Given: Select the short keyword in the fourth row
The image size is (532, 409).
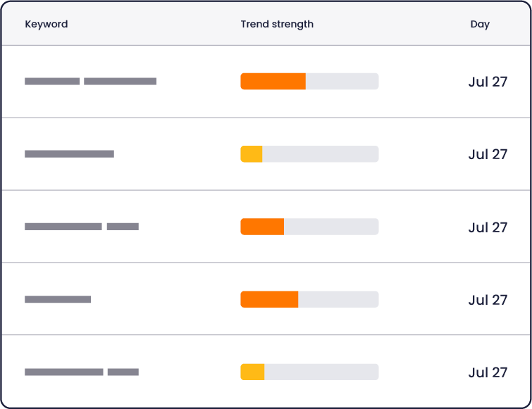Looking at the screenshot, I should [x=58, y=299].
